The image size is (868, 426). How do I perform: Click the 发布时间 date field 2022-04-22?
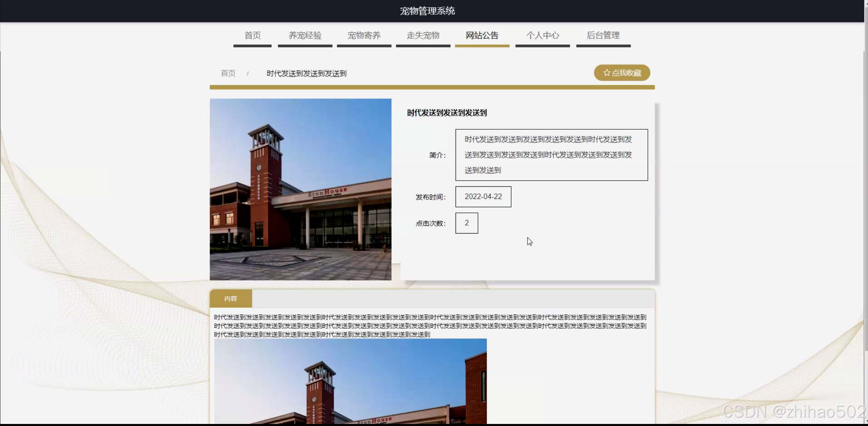(483, 197)
